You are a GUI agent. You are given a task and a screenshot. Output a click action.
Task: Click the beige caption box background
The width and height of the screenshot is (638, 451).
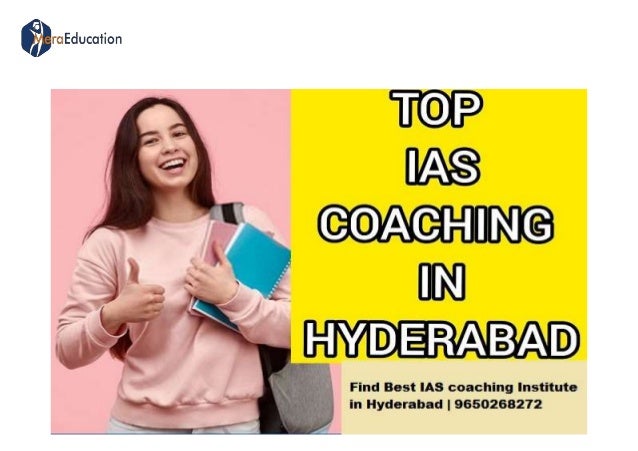click(x=464, y=421)
